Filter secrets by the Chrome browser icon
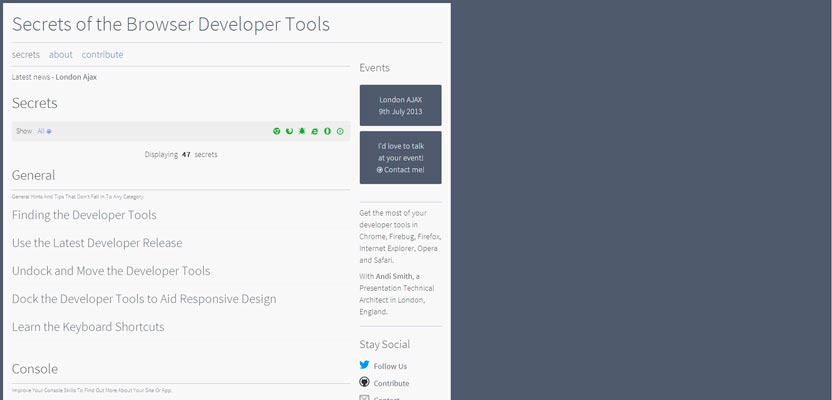 coord(277,131)
